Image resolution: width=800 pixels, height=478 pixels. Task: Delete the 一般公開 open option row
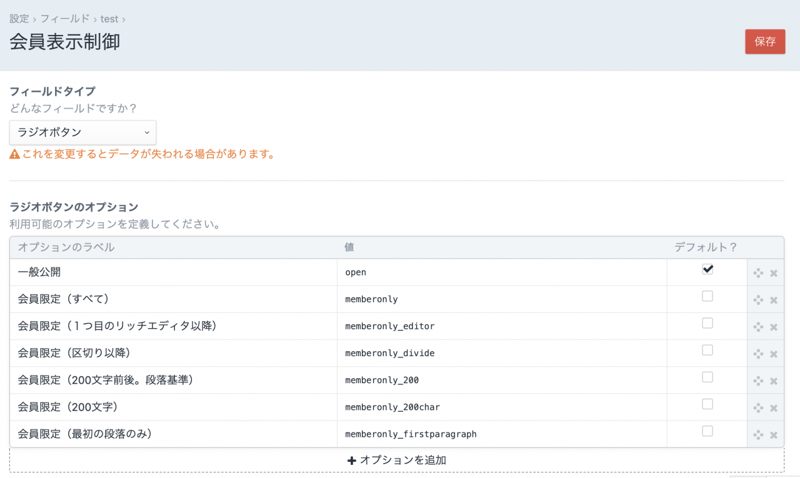coord(774,273)
